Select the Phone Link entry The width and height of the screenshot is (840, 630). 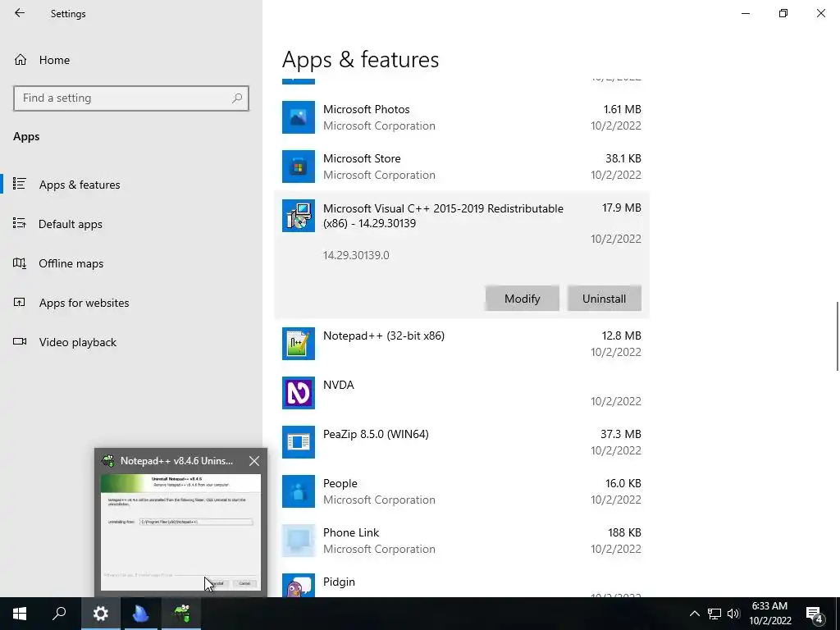tap(461, 541)
